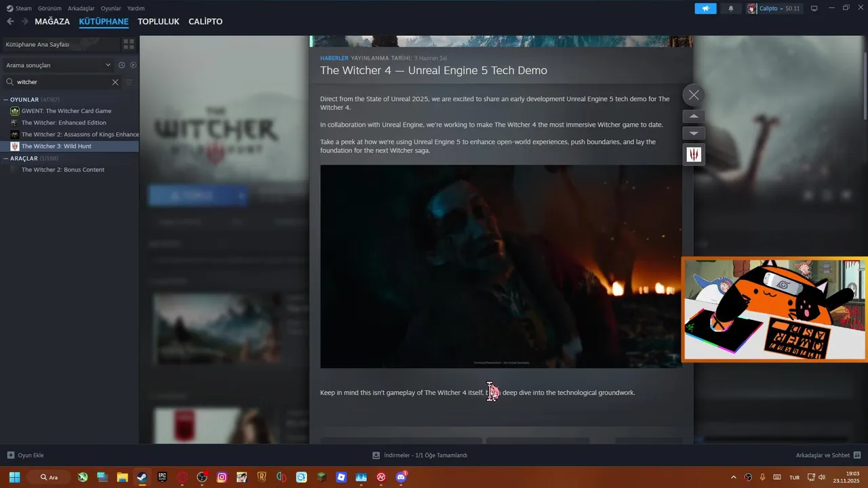Open Minecraft block icon in taskbar

click(321, 477)
